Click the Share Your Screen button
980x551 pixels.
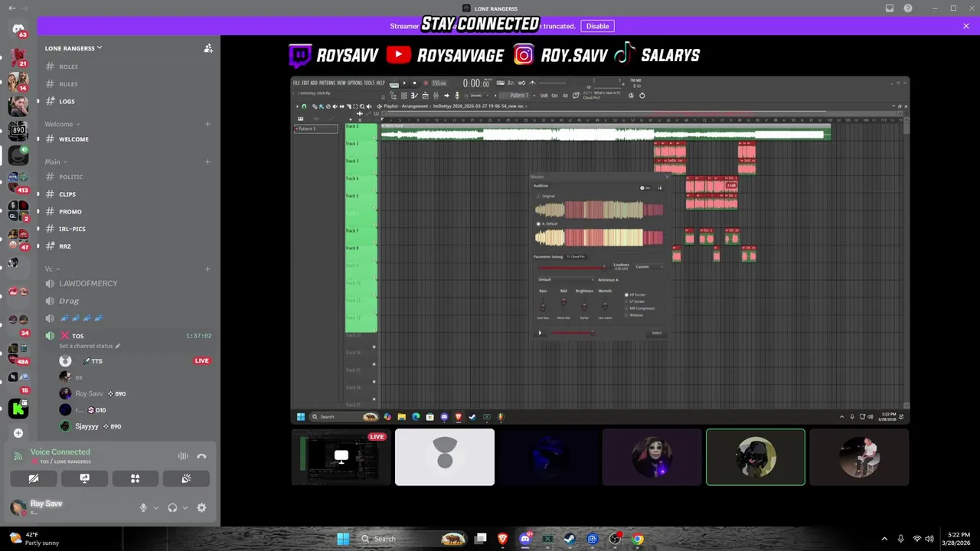84,478
